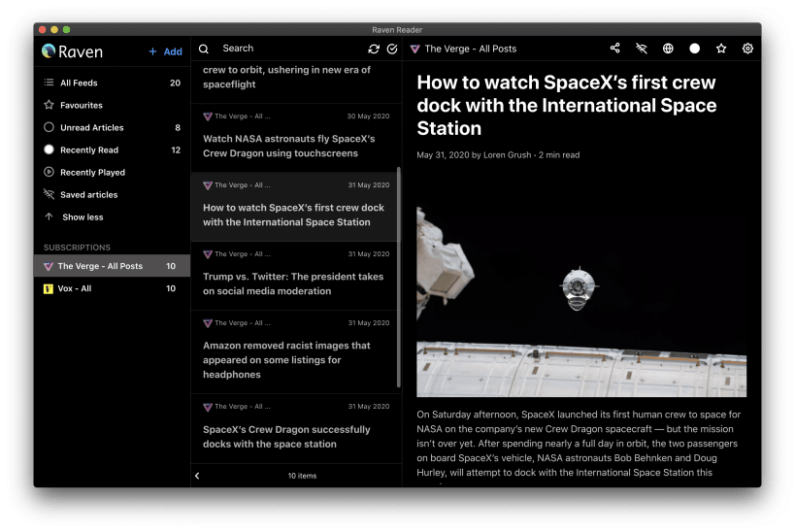This screenshot has height=532, width=795.
Task: Open article in browser globe icon
Action: point(668,49)
